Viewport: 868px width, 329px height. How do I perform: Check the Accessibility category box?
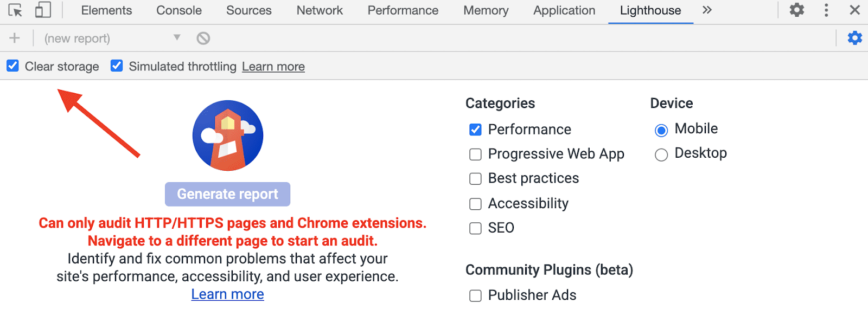pos(476,204)
